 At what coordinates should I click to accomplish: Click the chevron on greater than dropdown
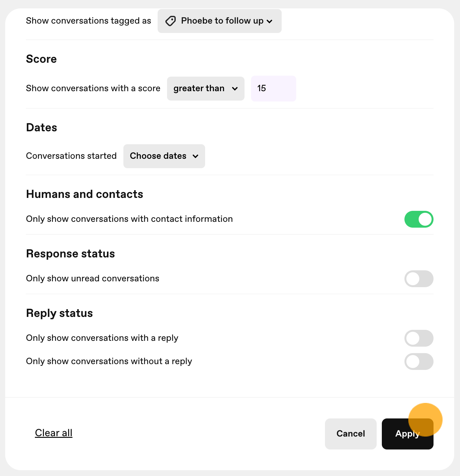point(235,89)
